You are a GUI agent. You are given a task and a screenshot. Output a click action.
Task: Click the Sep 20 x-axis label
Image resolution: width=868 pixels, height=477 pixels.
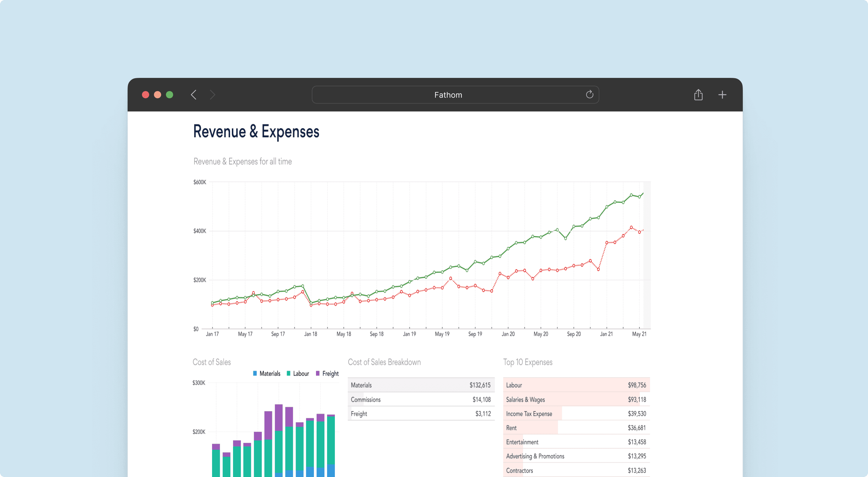pos(574,334)
